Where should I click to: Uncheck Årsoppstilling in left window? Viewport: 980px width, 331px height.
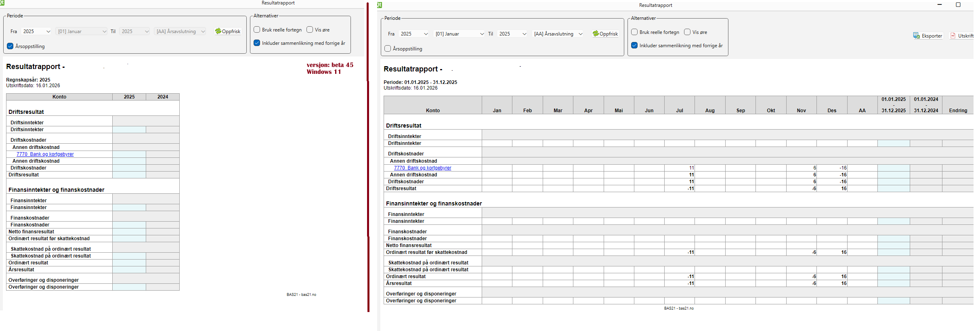(10, 46)
